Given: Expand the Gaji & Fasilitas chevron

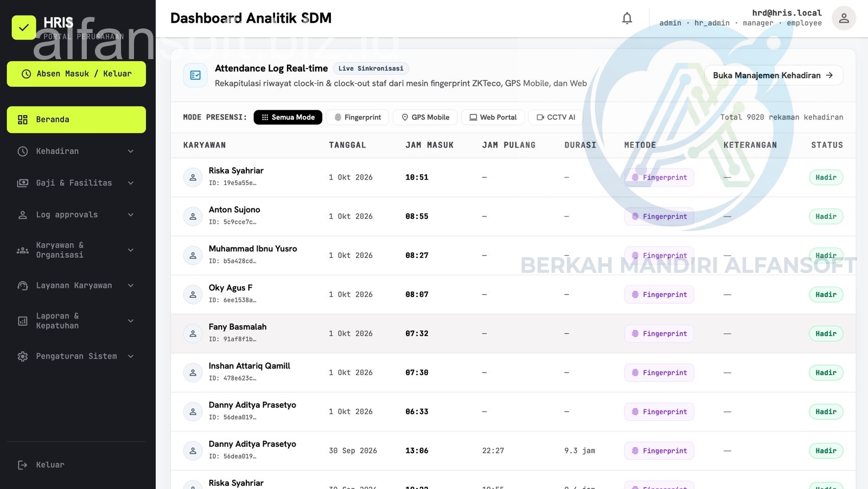Looking at the screenshot, I should pos(131,183).
